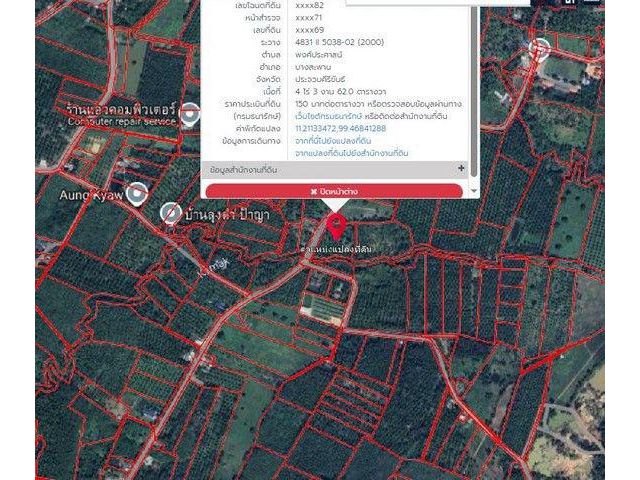Screen dimensions: 640x480
Task: Click the บ้านลุงดำ ป้าญา place marker icon
Action: [170, 213]
